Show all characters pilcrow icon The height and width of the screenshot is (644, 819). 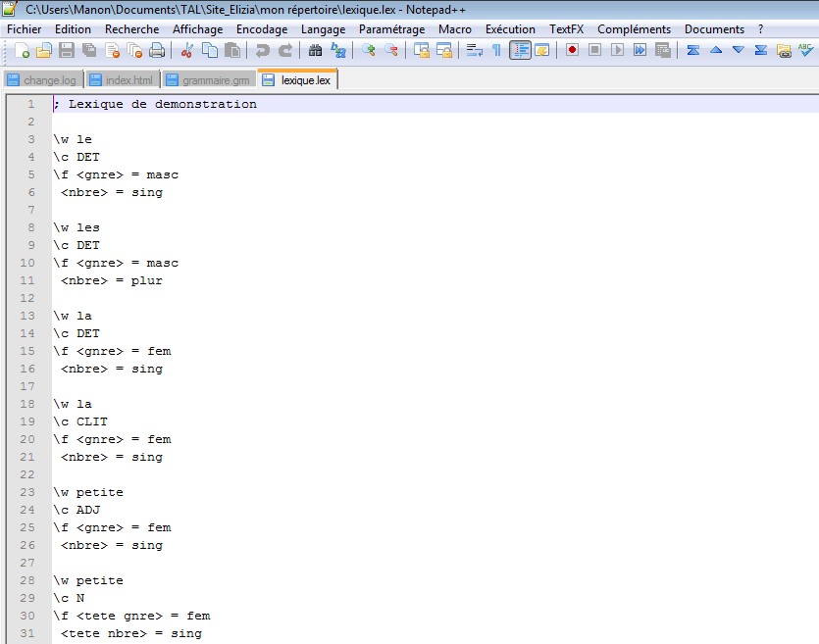click(x=496, y=50)
